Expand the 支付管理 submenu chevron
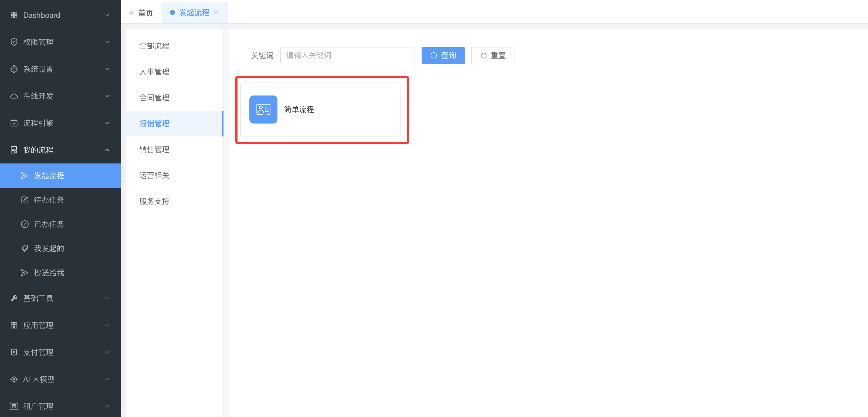 pos(107,352)
